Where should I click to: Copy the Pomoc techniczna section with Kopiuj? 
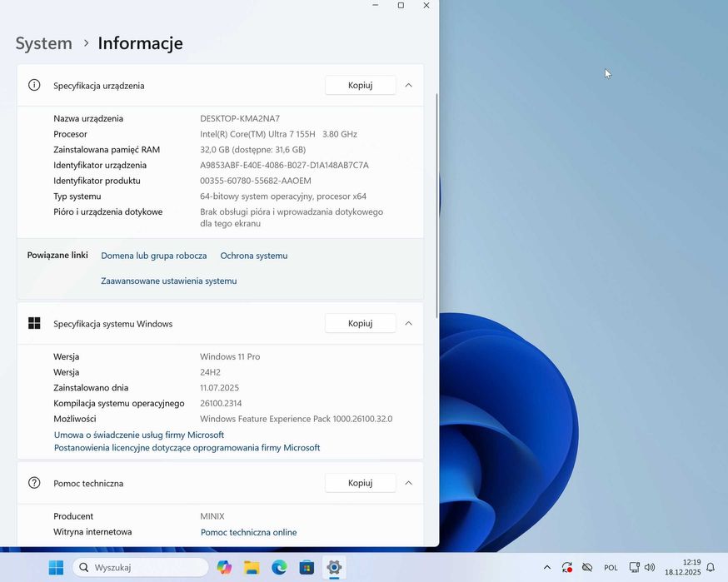click(x=361, y=483)
